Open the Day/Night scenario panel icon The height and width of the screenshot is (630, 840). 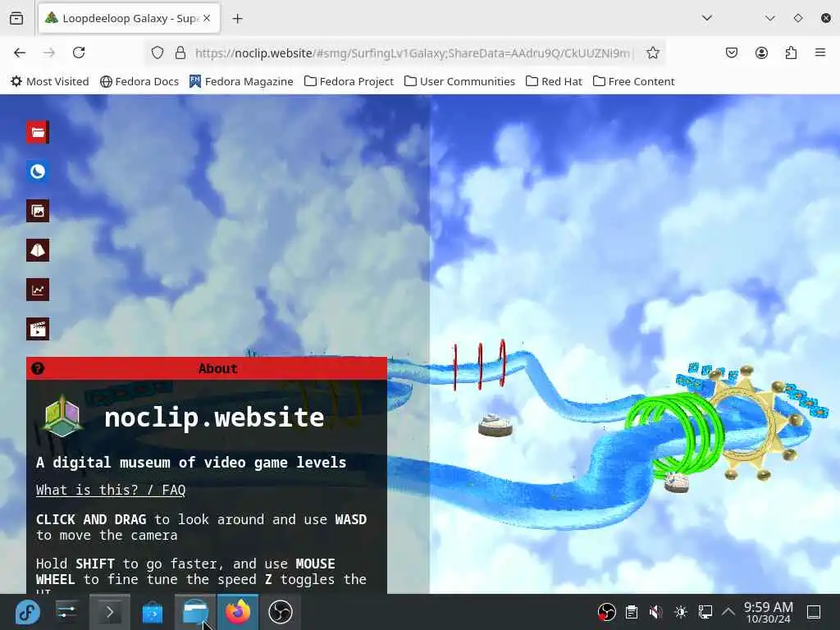pos(38,171)
